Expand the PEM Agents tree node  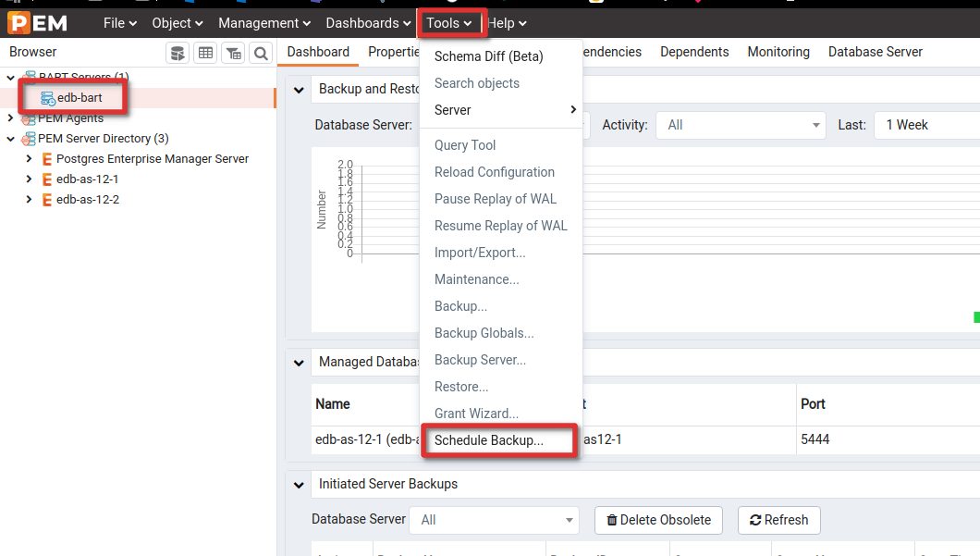point(10,117)
